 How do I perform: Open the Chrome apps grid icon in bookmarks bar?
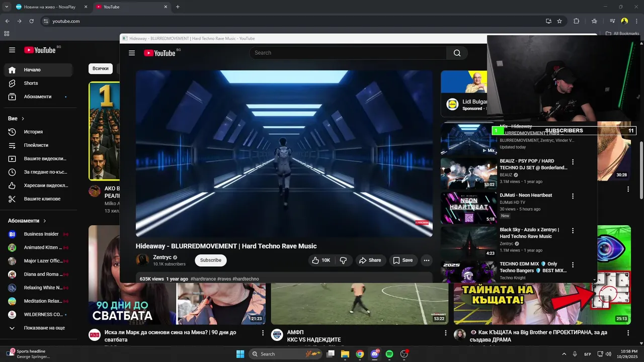click(7, 34)
